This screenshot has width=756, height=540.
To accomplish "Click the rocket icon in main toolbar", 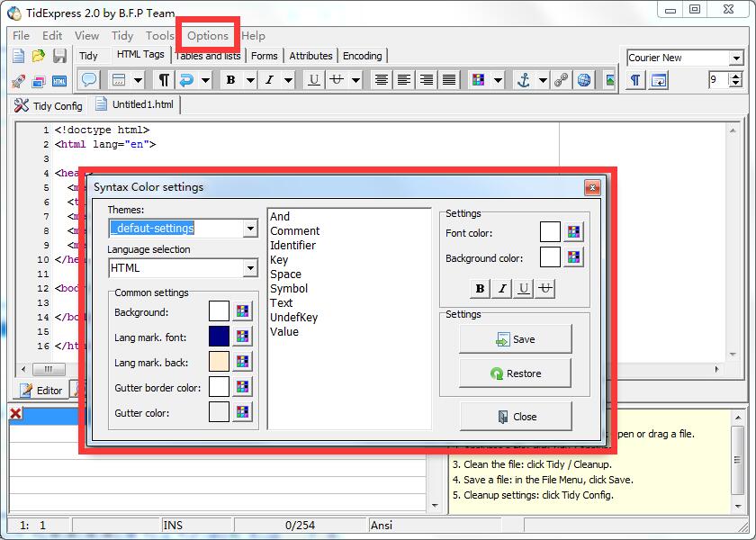I will pyautogui.click(x=18, y=81).
